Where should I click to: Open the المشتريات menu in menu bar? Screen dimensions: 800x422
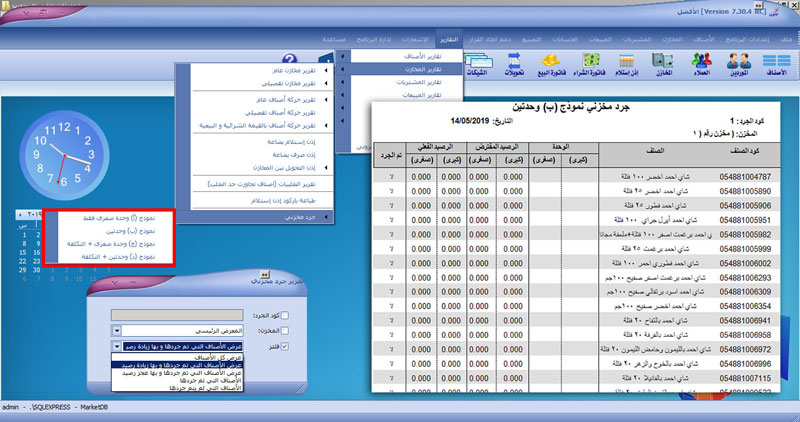636,39
